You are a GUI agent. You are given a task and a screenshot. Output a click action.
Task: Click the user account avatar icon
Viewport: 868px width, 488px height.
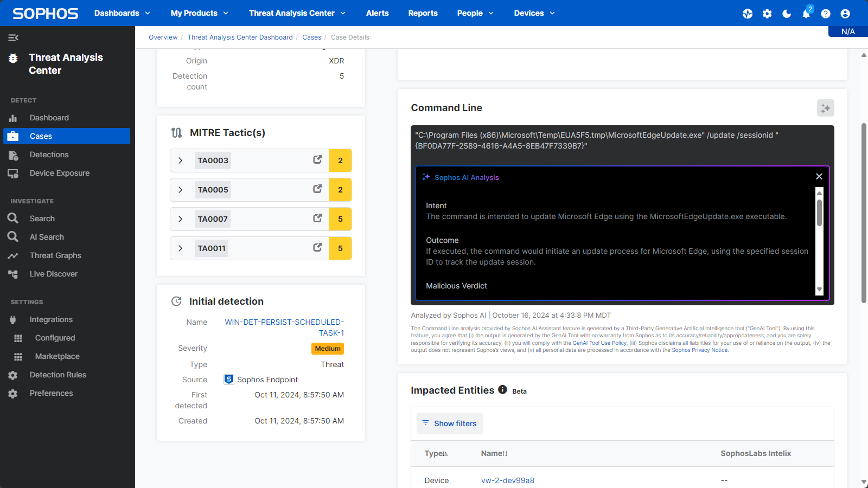tap(845, 14)
